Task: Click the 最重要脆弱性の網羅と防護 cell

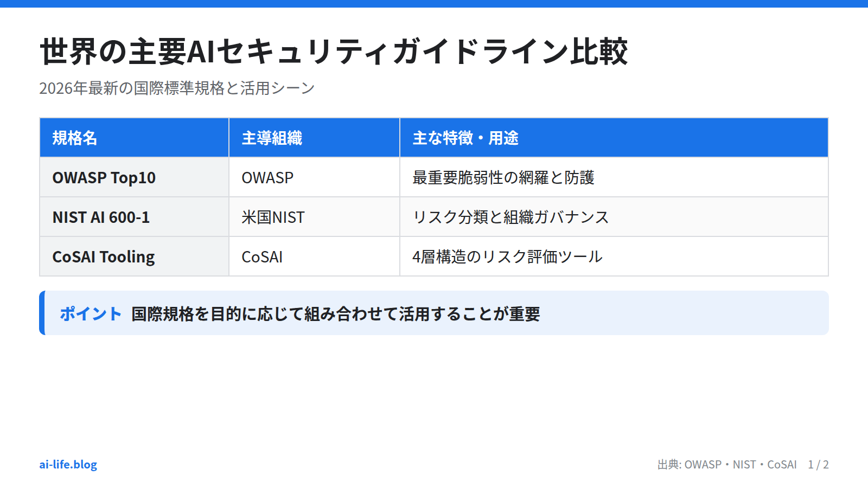Action: 614,177
